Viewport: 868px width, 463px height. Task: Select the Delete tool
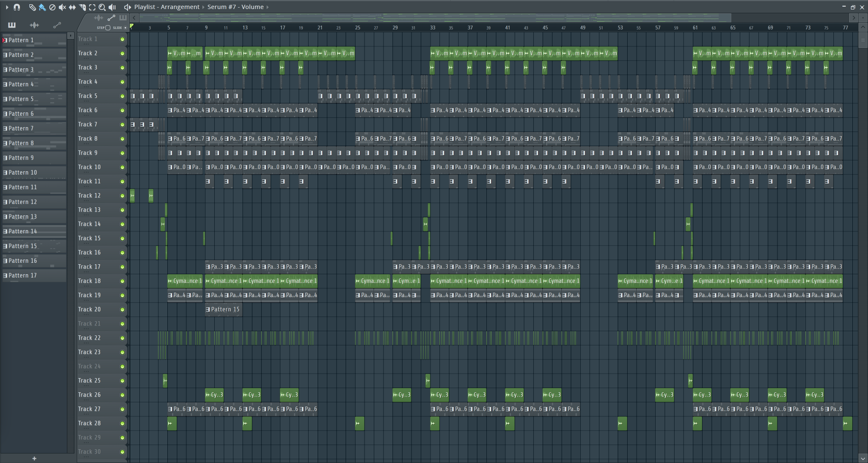(x=52, y=7)
